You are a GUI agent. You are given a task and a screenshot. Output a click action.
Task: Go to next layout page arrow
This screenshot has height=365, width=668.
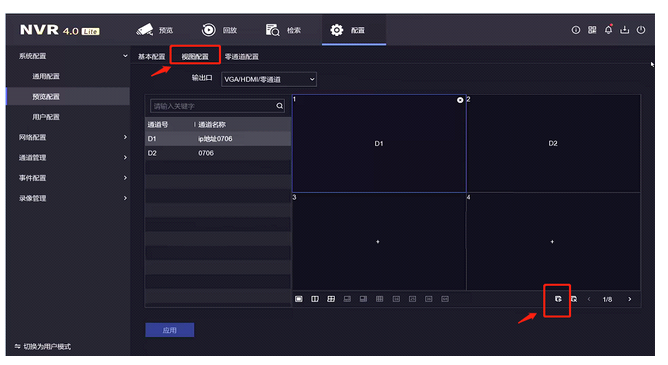click(x=630, y=299)
